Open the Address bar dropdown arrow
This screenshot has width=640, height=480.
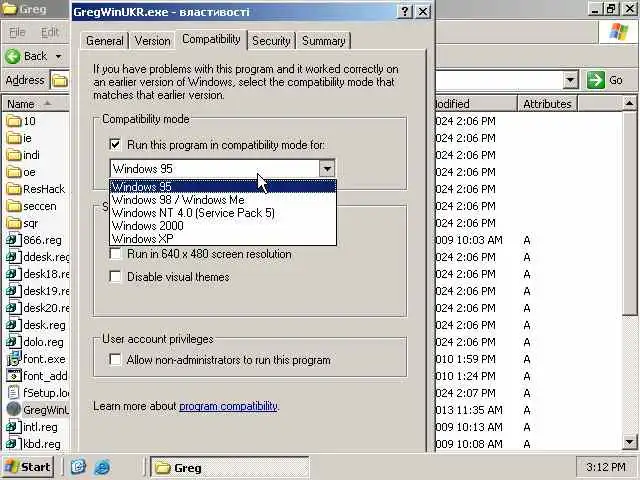click(x=570, y=80)
